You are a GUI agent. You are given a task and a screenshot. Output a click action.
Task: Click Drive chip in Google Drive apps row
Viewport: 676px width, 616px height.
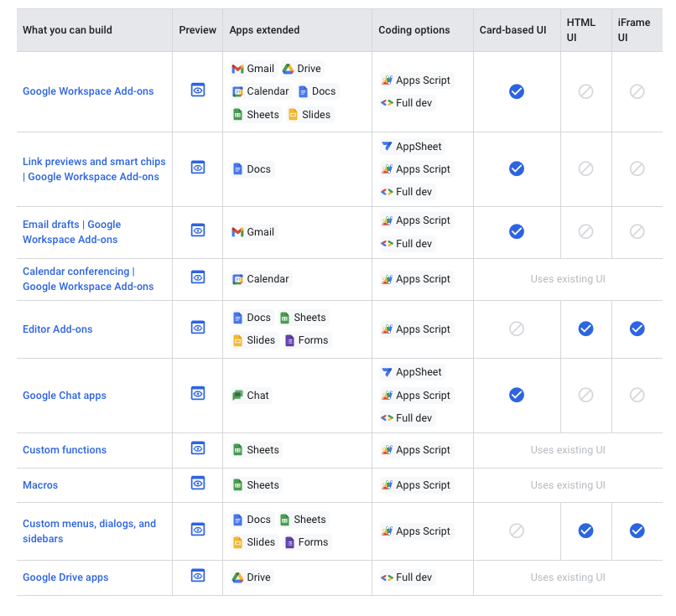coord(252,577)
